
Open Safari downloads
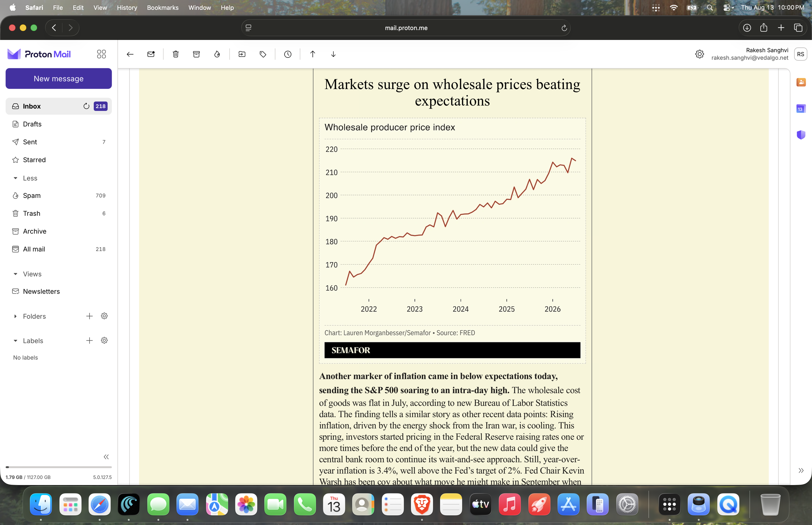pos(747,28)
